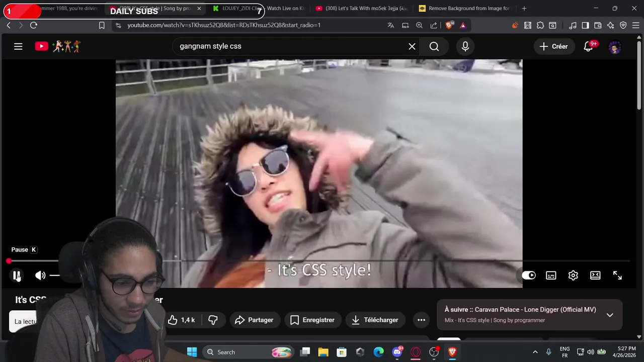Toggle autoplay switch in the player

coord(529,275)
